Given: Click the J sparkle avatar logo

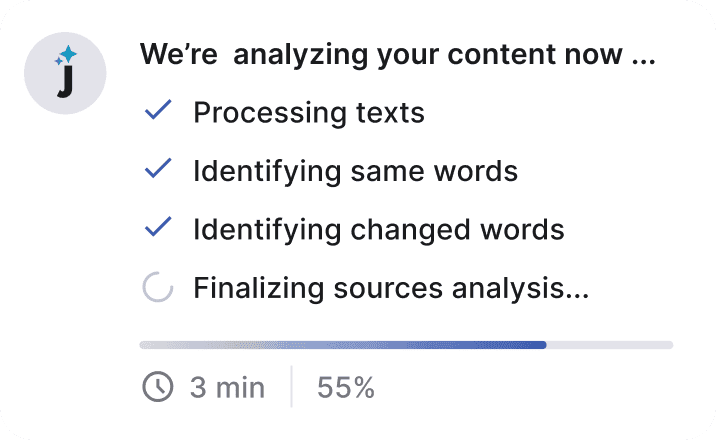Looking at the screenshot, I should pyautogui.click(x=65, y=73).
